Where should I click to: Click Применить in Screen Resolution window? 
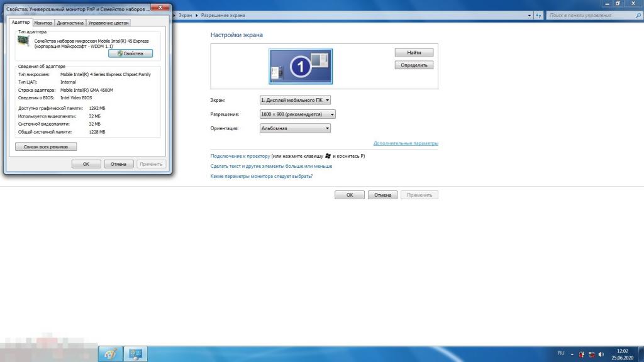point(419,195)
